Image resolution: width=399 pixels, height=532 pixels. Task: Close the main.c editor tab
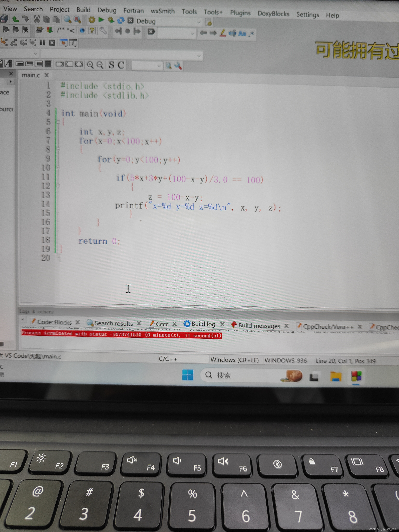[47, 75]
